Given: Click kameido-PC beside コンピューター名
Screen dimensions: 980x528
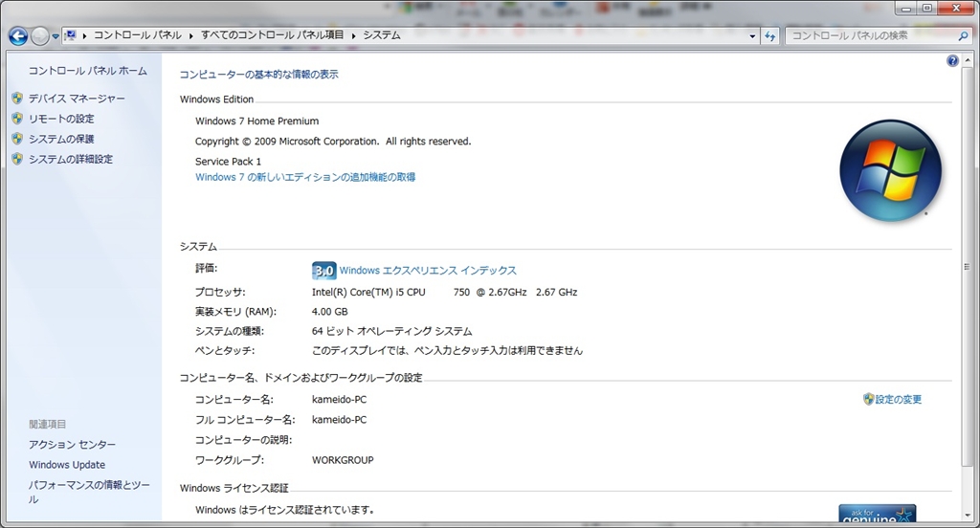Looking at the screenshot, I should click(x=340, y=399).
